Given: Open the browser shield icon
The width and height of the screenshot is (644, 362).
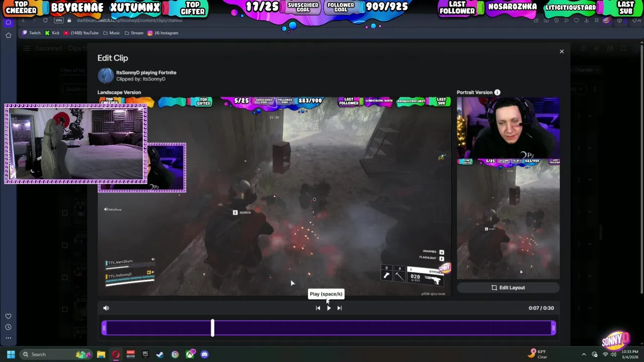Looking at the screenshot, I should pos(556,20).
